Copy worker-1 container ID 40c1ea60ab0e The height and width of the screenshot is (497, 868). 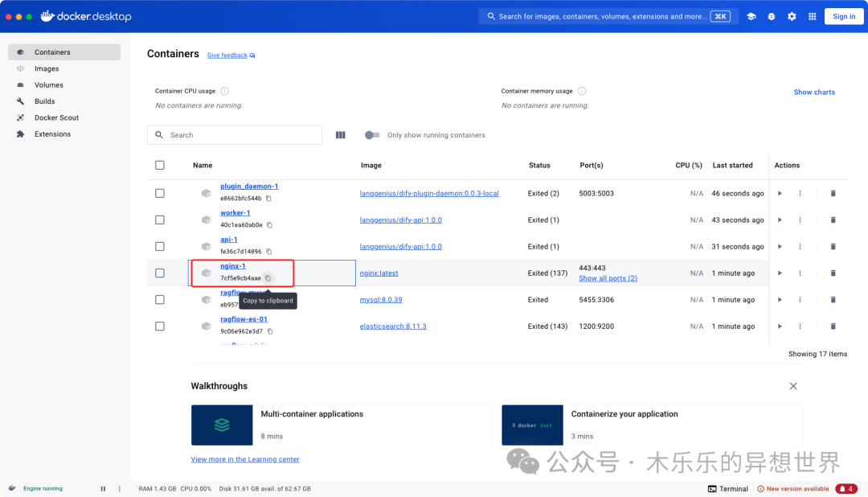[x=269, y=225]
